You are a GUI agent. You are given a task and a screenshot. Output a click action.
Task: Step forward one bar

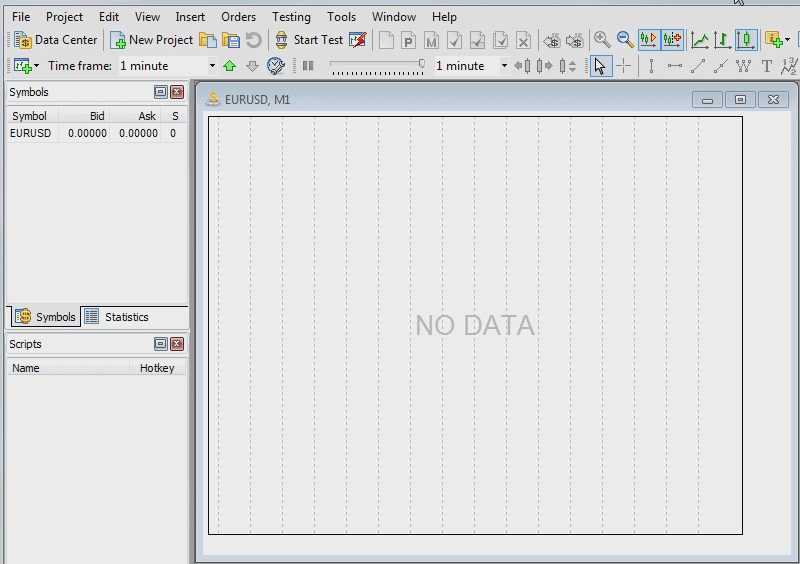[x=545, y=66]
